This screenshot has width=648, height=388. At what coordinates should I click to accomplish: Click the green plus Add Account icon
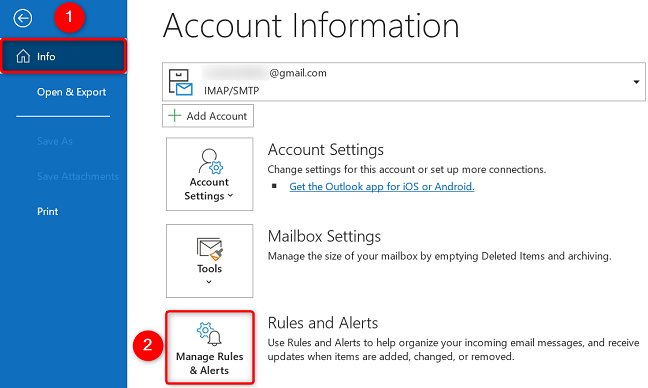175,116
